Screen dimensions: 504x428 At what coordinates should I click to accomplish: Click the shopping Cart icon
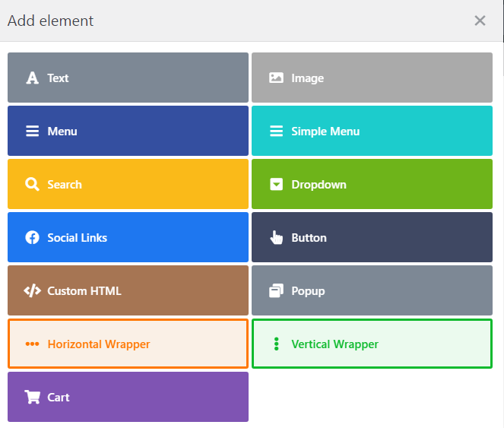[32, 397]
